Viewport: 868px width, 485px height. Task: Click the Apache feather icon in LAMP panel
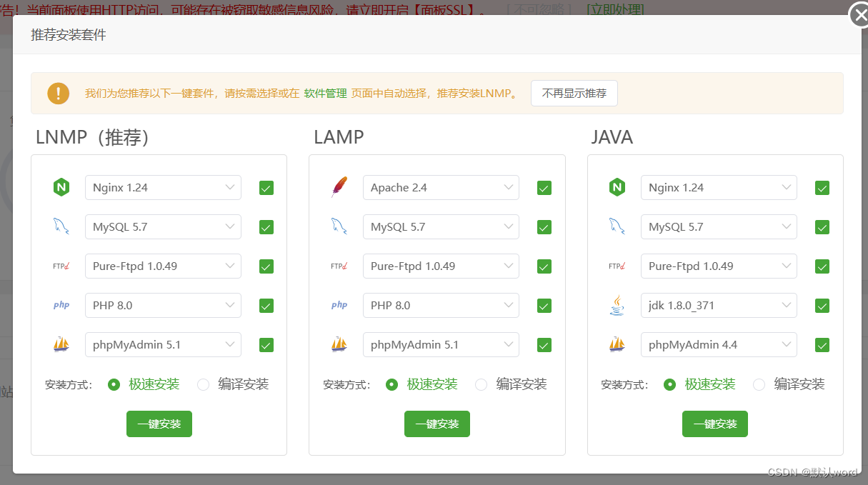tap(339, 187)
